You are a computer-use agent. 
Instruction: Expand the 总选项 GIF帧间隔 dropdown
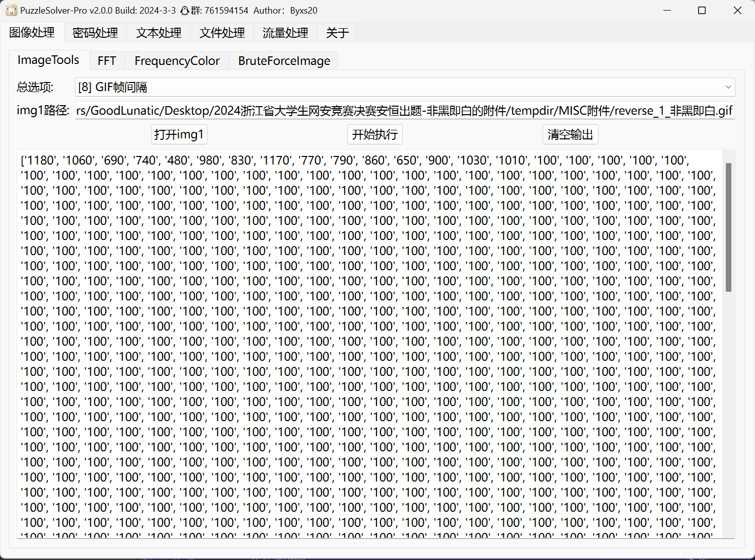405,87
